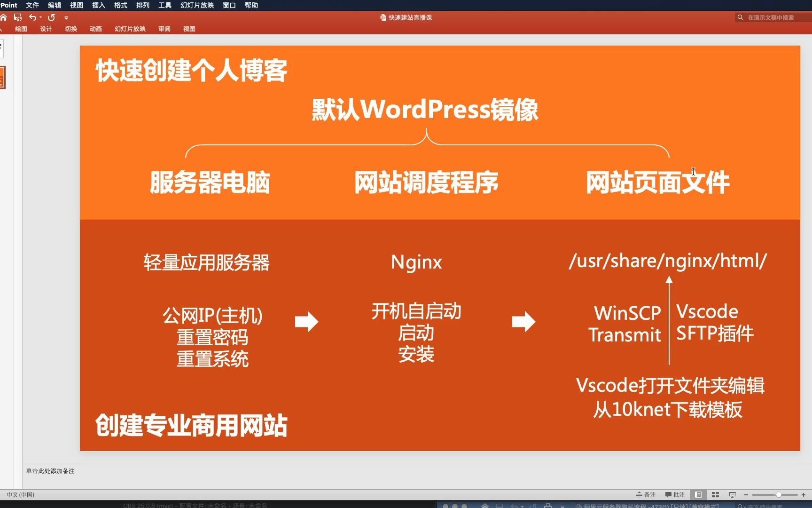Select the /usr/share/nginx/html/ path text
812x508 pixels.
[668, 261]
